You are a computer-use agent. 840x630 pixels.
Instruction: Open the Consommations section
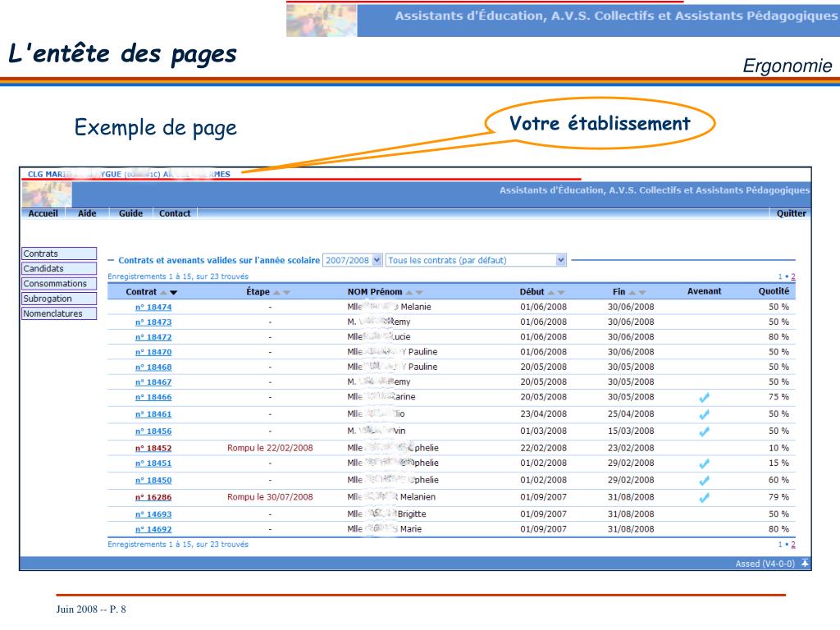tap(59, 283)
